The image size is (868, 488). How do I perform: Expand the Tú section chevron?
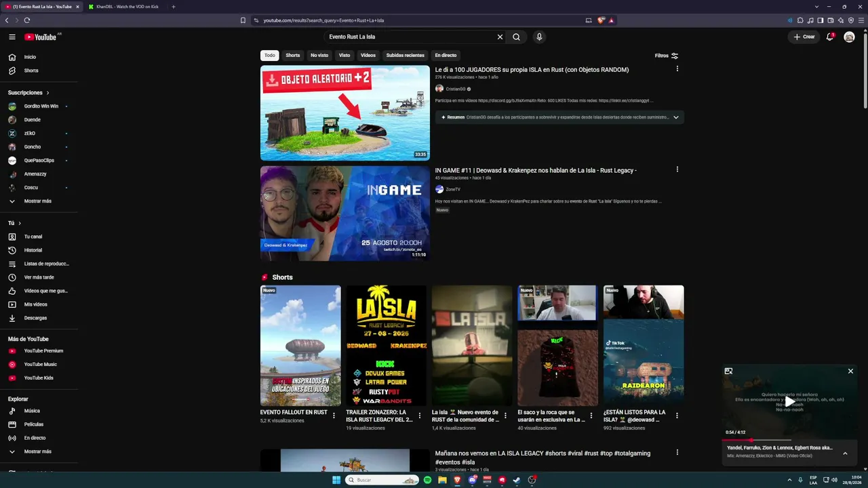tap(20, 223)
